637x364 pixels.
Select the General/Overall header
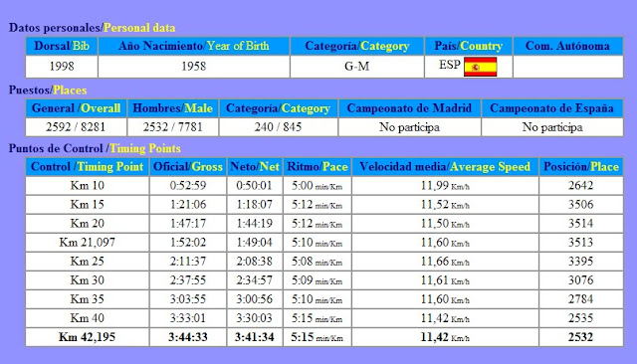click(x=76, y=108)
